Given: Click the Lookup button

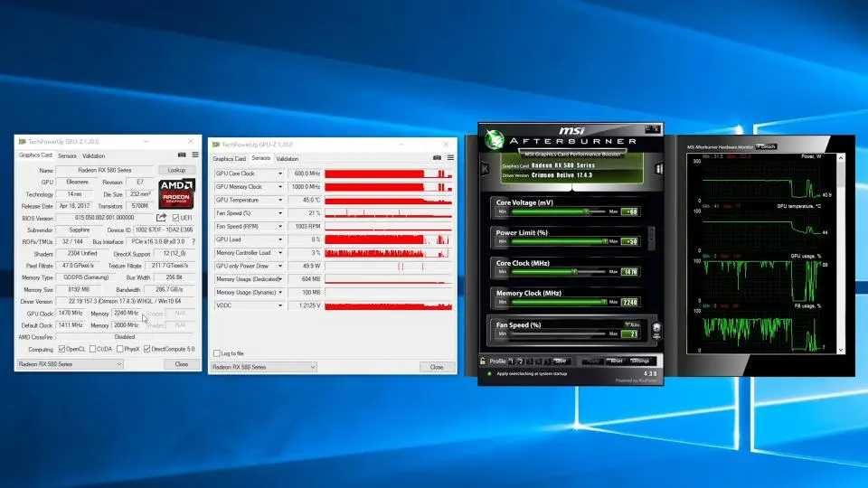Looking at the screenshot, I should tap(176, 170).
